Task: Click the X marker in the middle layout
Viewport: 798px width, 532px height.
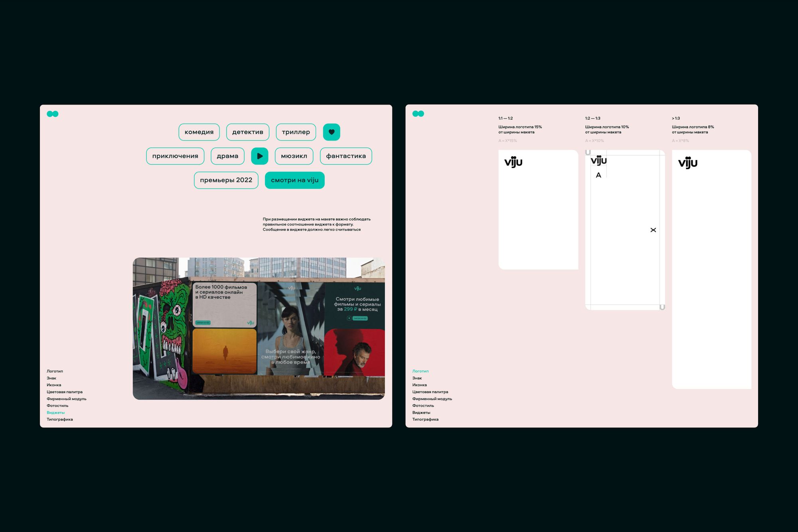Action: click(x=653, y=230)
